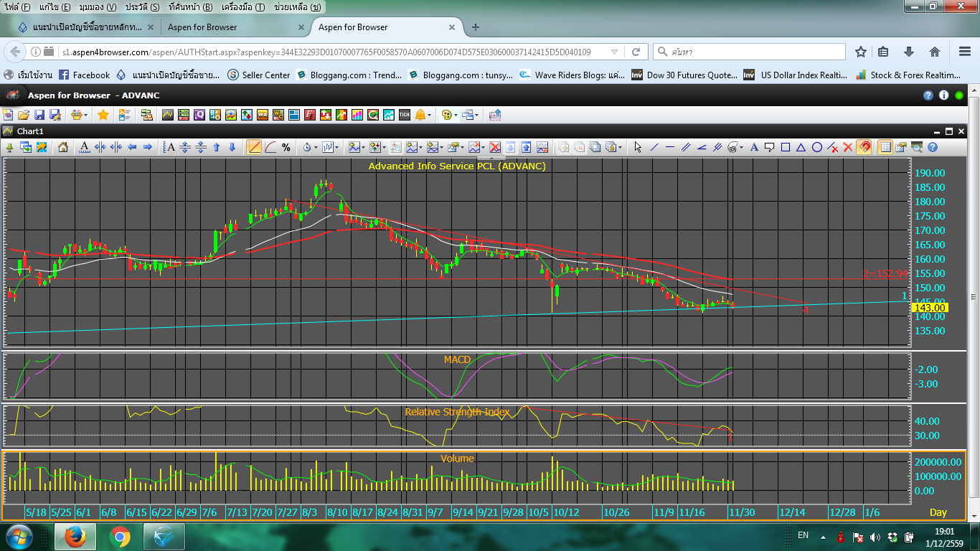This screenshot has width=980, height=551.
Task: Select the text annotation A tool
Action: click(x=754, y=147)
